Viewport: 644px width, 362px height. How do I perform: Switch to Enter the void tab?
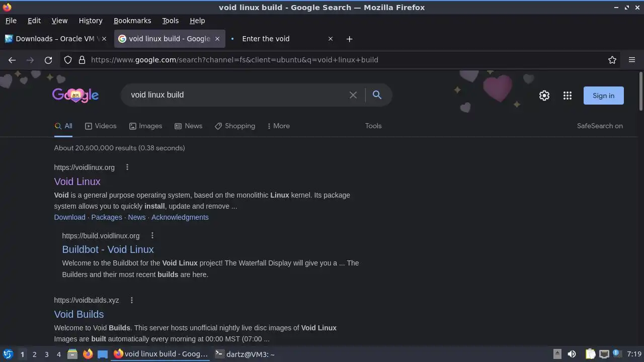pyautogui.click(x=282, y=39)
